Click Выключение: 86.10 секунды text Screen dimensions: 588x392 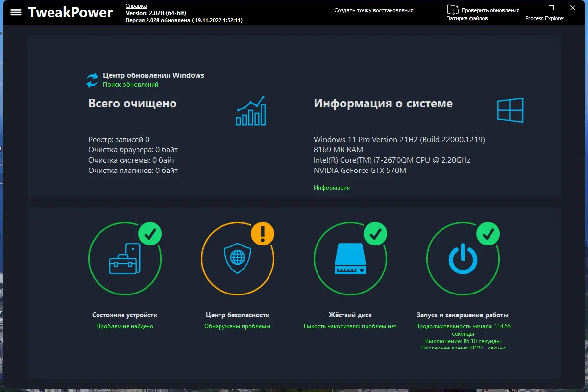463,341
